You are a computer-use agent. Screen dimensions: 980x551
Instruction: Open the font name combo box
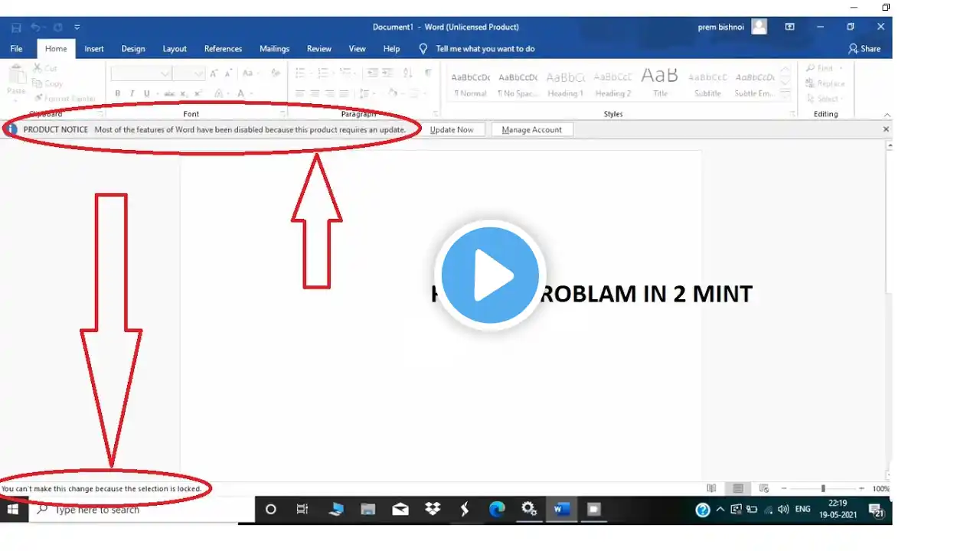[141, 73]
